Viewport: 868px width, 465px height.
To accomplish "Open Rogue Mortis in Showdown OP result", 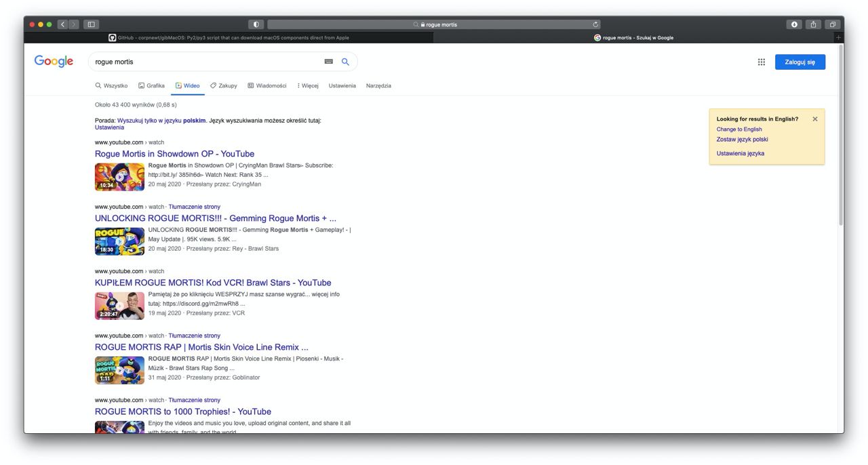I will tap(175, 154).
